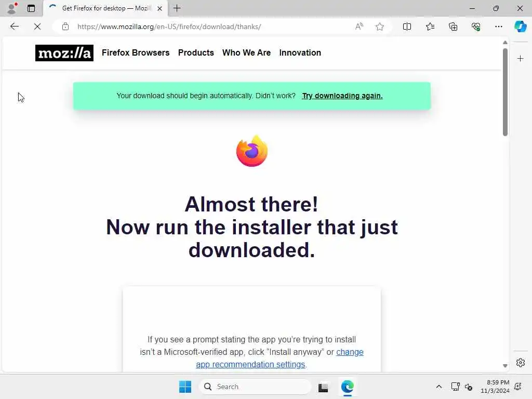This screenshot has height=399, width=532.
Task: Open Settings and more ellipsis menu
Action: [x=498, y=26]
